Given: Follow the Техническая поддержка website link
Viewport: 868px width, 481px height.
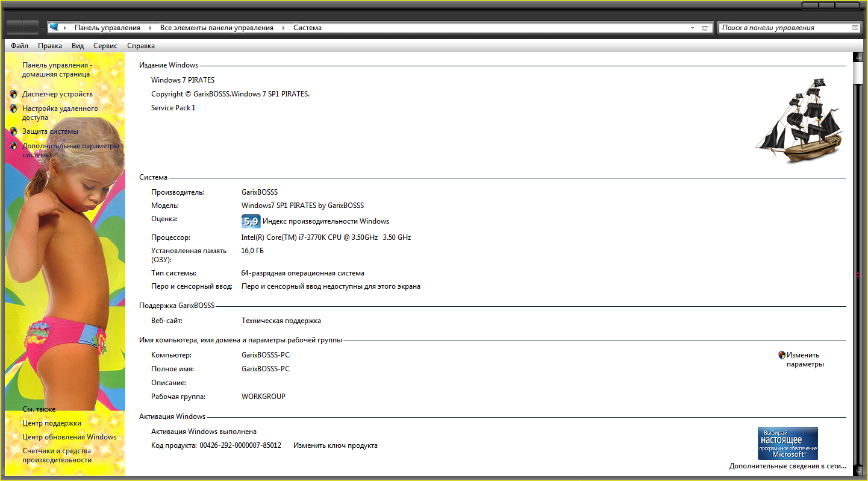Looking at the screenshot, I should tap(281, 321).
